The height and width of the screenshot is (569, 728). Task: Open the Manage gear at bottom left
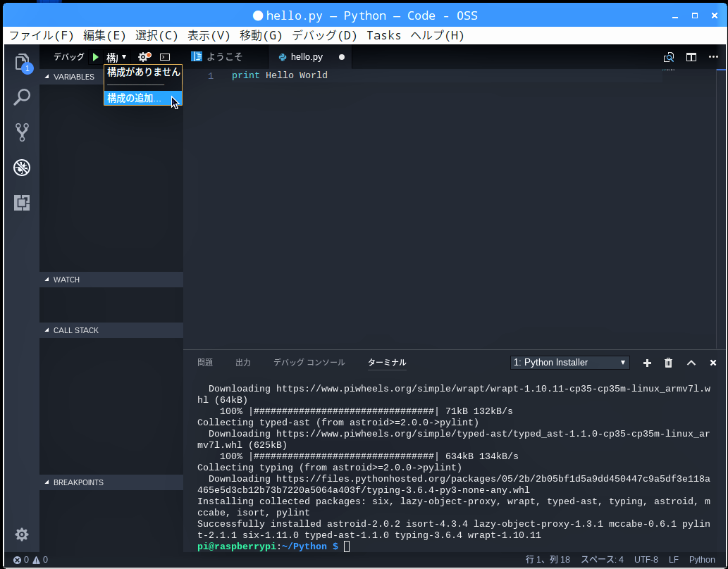pyautogui.click(x=22, y=534)
